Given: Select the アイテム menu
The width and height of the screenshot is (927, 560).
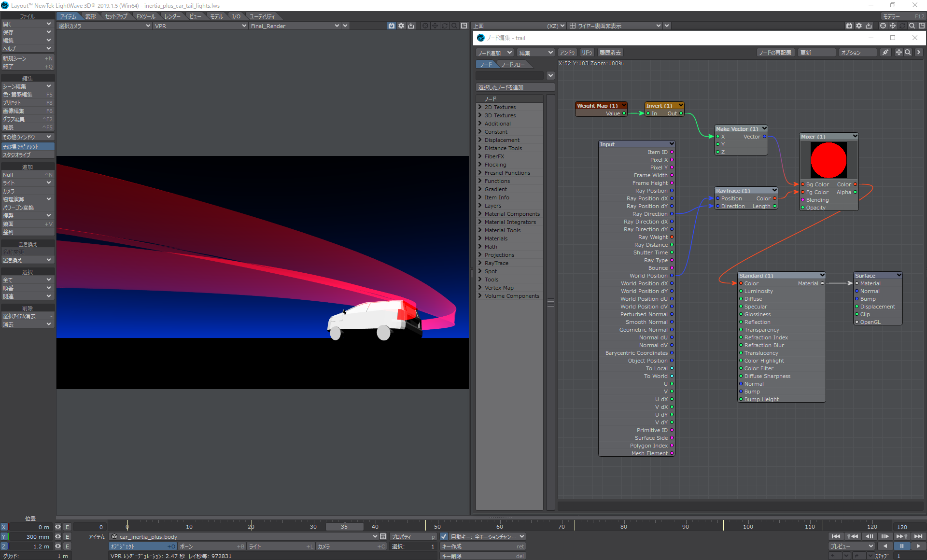Looking at the screenshot, I should [70, 15].
